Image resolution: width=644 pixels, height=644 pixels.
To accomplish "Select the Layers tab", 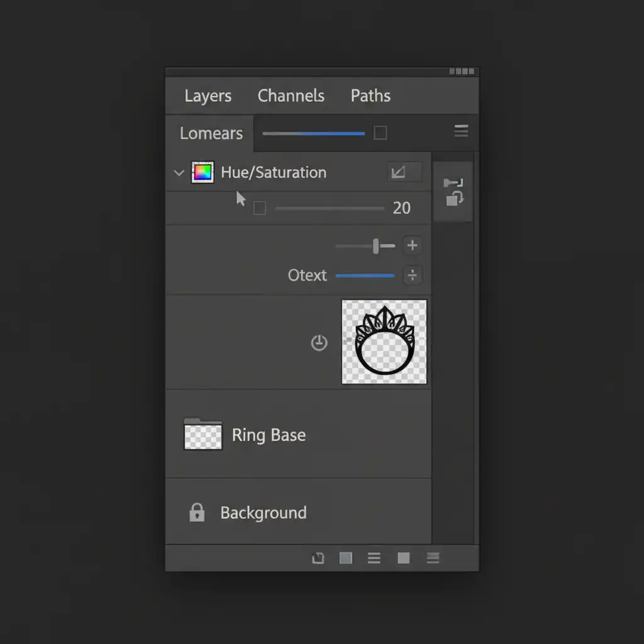I will [x=208, y=96].
